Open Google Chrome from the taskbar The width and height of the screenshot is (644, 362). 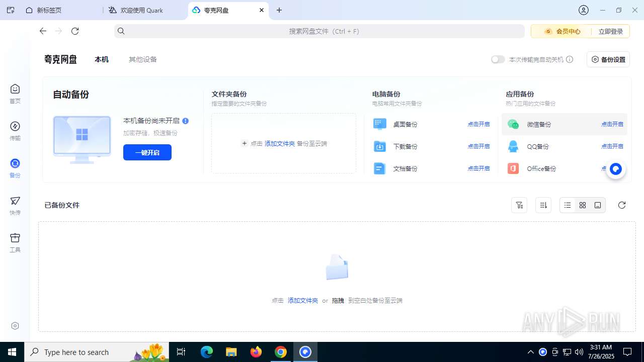tap(281, 352)
